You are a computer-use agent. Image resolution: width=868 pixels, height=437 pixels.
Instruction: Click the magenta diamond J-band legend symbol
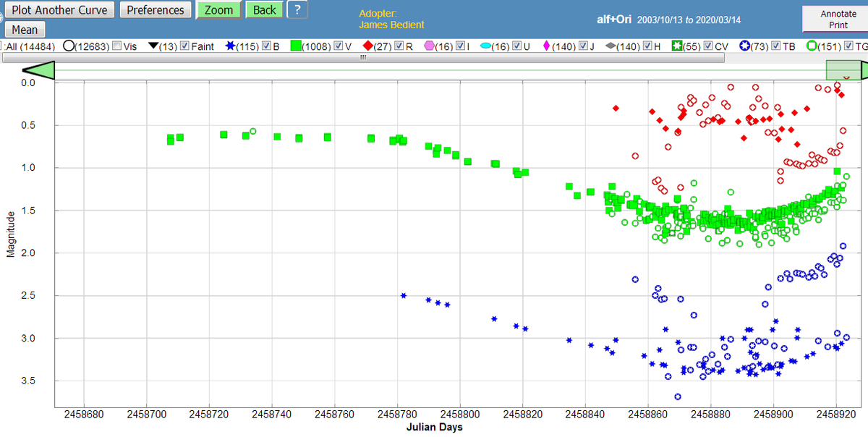pos(547,46)
